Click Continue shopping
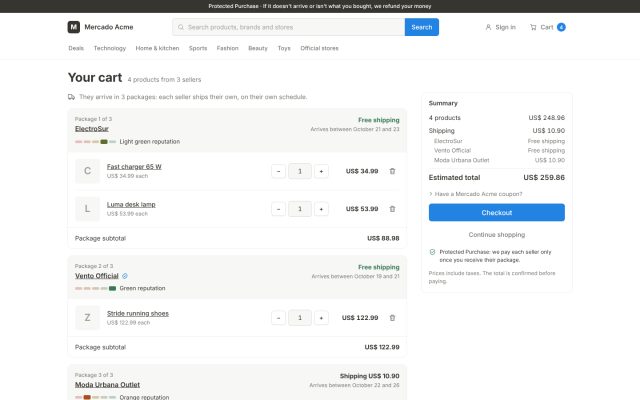This screenshot has height=400, width=640. 497,235
